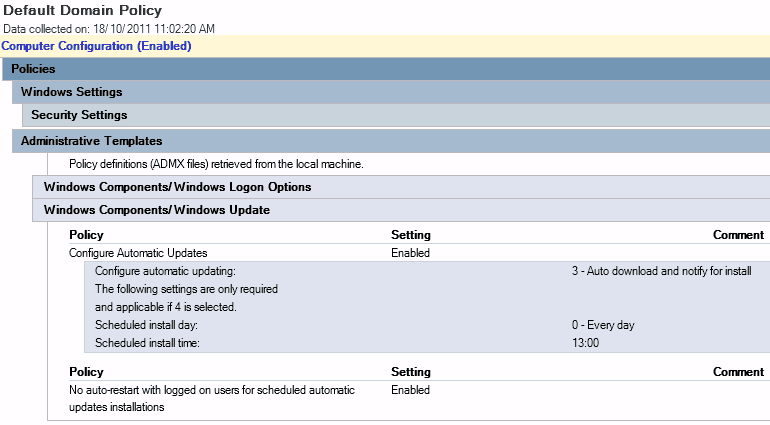The width and height of the screenshot is (770, 425).
Task: Expand the Security Settings section
Action: point(79,115)
